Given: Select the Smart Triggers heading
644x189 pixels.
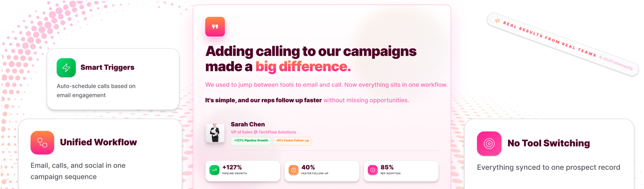Looking at the screenshot, I should [x=107, y=67].
